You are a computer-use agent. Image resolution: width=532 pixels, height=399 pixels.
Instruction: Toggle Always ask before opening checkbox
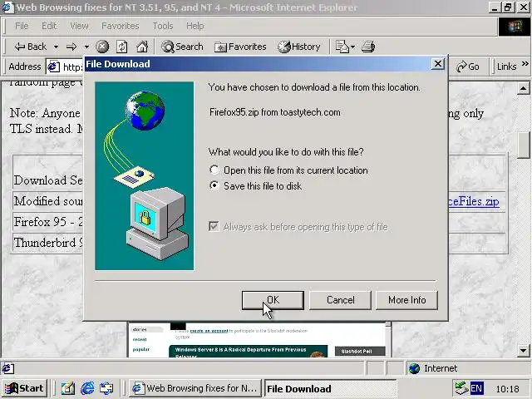click(x=214, y=226)
